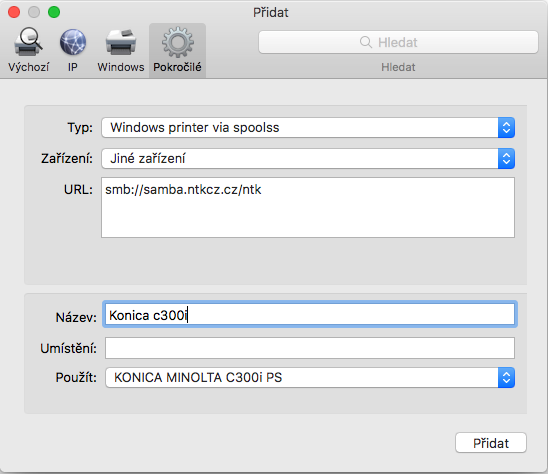Select the Výchozí printer search icon
548x474 pixels.
[28, 42]
